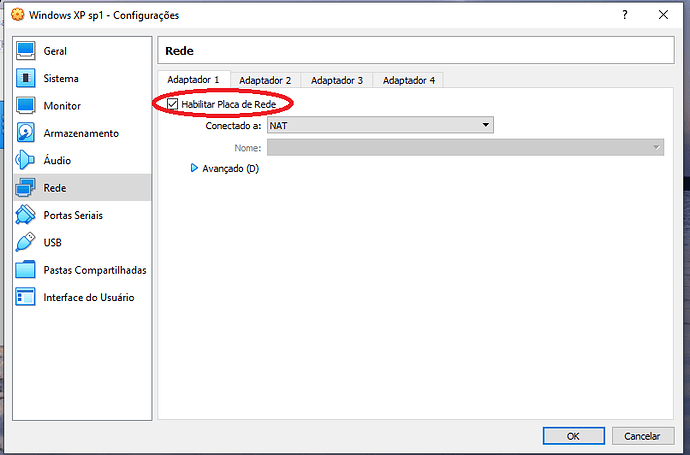The height and width of the screenshot is (455, 690).
Task: Select the Monitor display icon
Action: [x=26, y=106]
